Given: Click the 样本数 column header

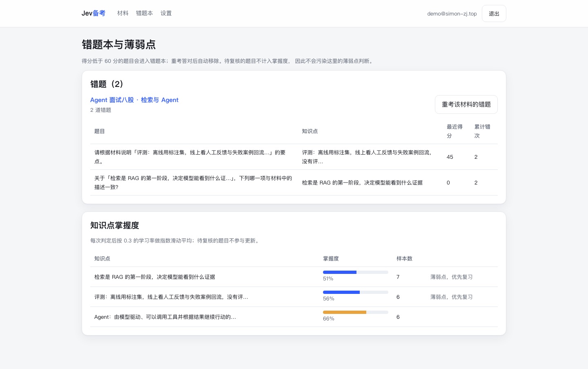Looking at the screenshot, I should [404, 259].
